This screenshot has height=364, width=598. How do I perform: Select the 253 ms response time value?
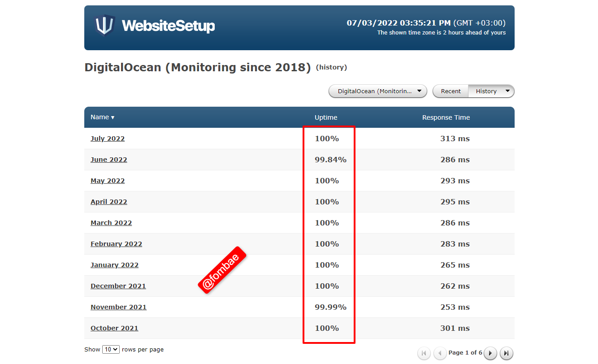click(x=455, y=307)
